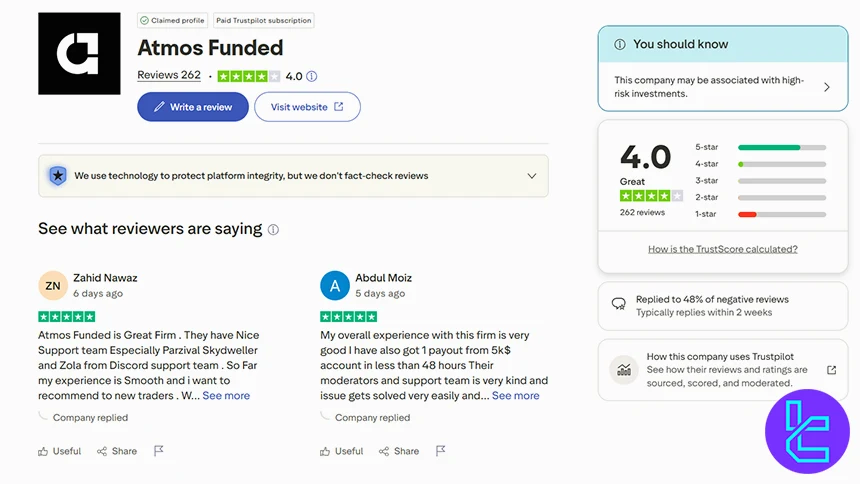Viewport: 860px width, 484px height.
Task: Open the Reviews 262 link
Action: click(169, 75)
